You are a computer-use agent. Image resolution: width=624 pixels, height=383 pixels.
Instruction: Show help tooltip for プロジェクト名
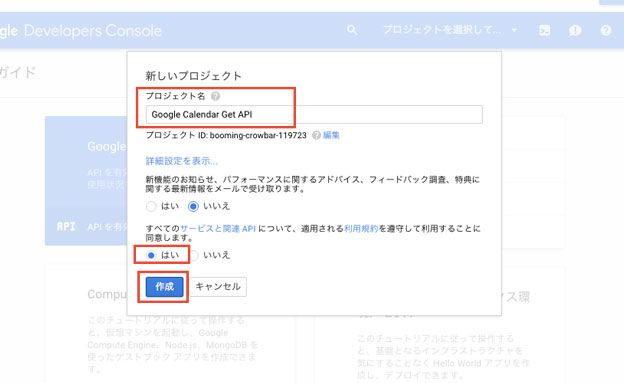click(215, 96)
